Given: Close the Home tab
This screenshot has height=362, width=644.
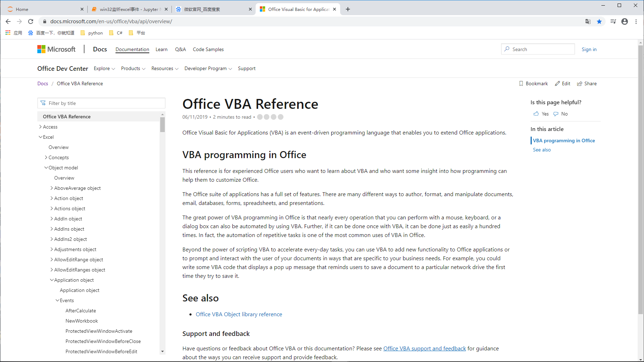Looking at the screenshot, I should pyautogui.click(x=82, y=9).
